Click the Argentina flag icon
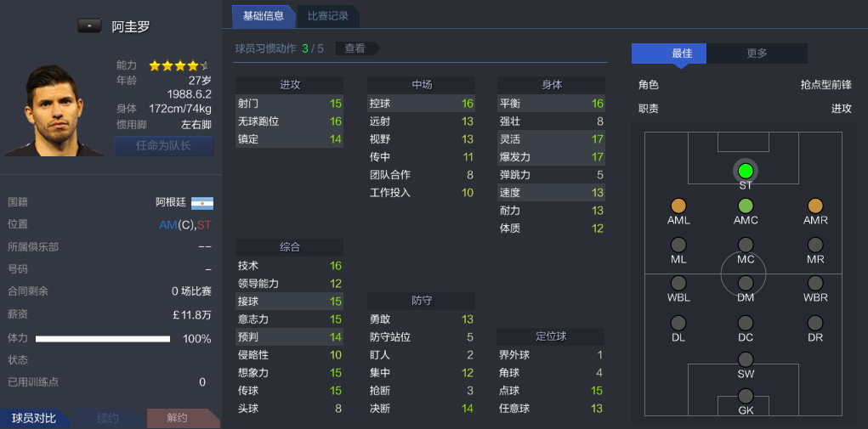This screenshot has width=868, height=429. [x=202, y=203]
